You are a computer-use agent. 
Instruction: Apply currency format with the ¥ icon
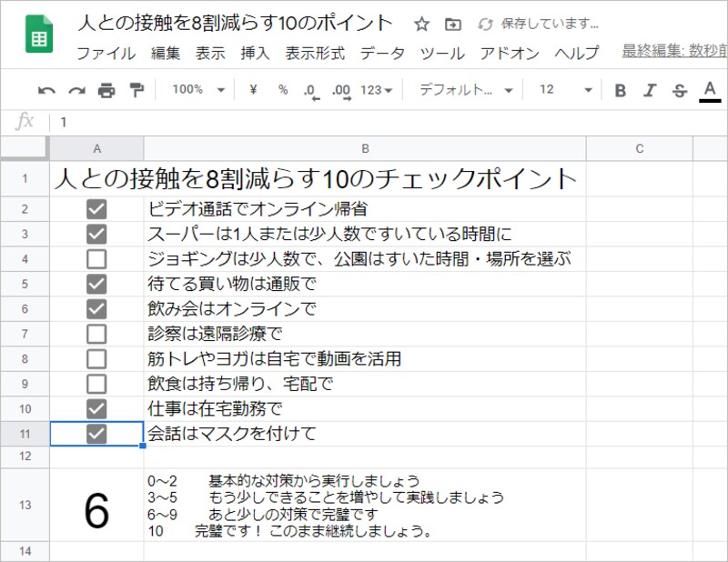coord(252,91)
